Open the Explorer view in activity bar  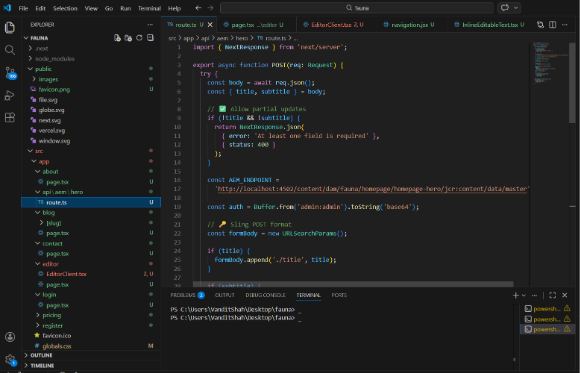point(10,28)
